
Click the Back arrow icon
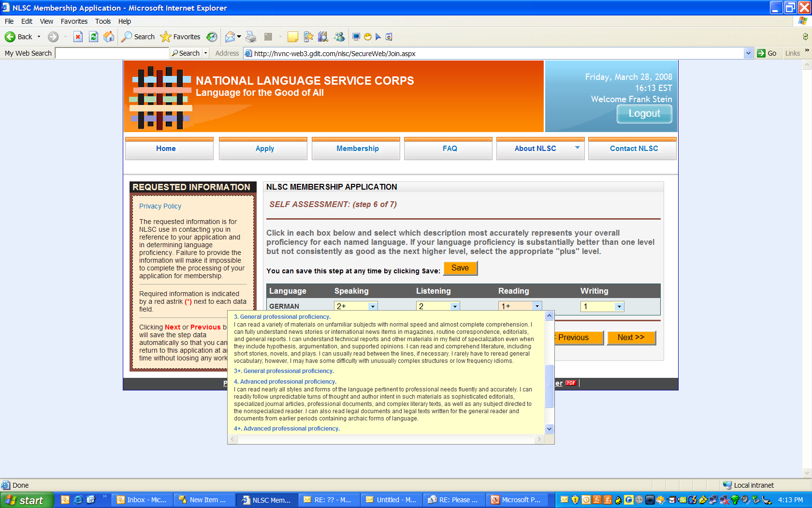(10, 37)
